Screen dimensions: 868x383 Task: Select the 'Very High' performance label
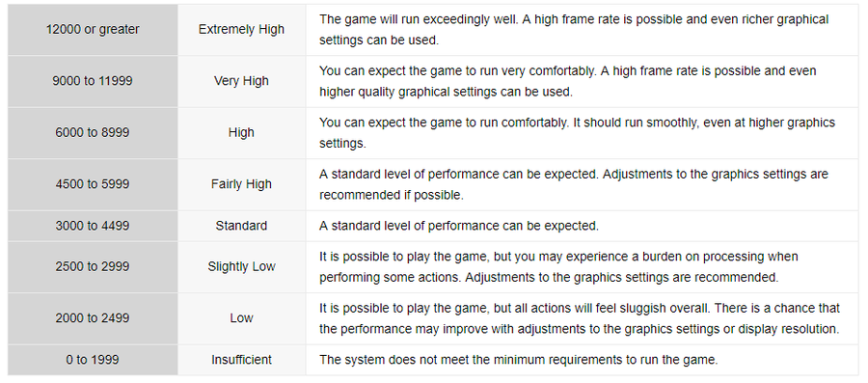[241, 81]
